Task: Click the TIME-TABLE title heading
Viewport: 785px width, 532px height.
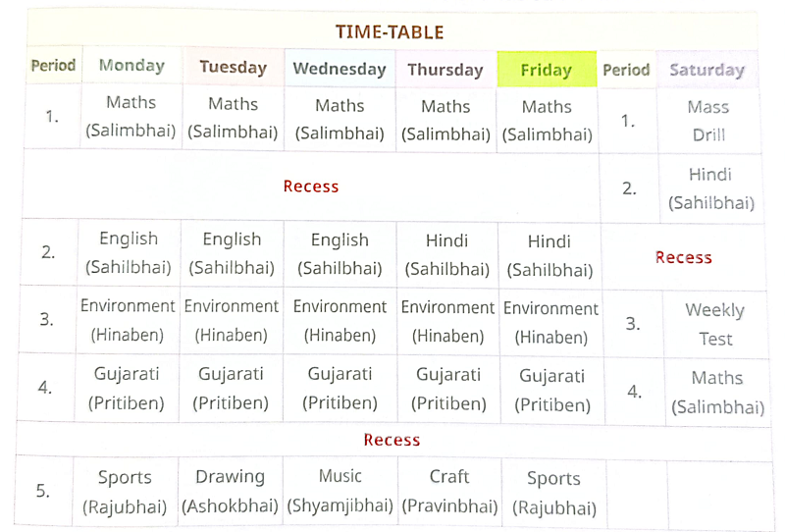Action: [x=390, y=32]
